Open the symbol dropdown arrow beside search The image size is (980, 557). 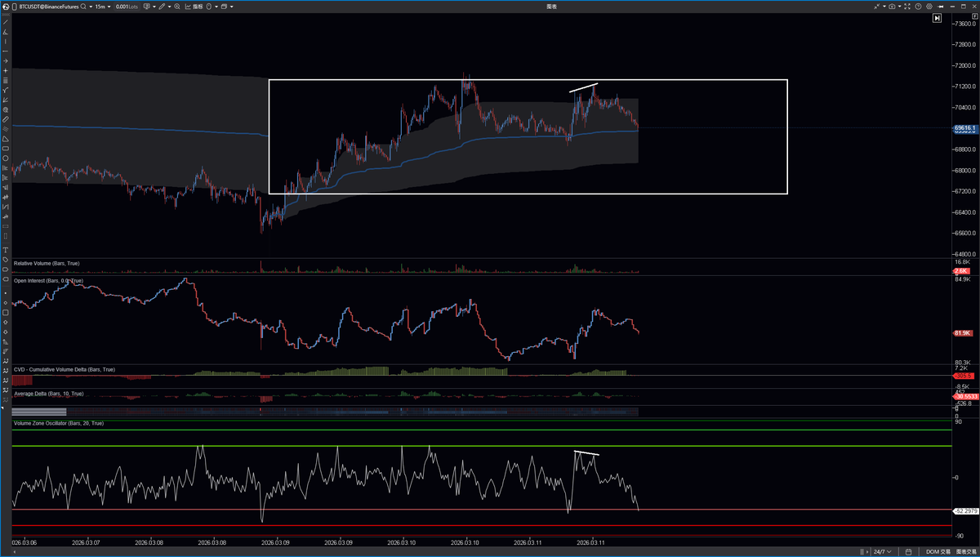pos(91,6)
